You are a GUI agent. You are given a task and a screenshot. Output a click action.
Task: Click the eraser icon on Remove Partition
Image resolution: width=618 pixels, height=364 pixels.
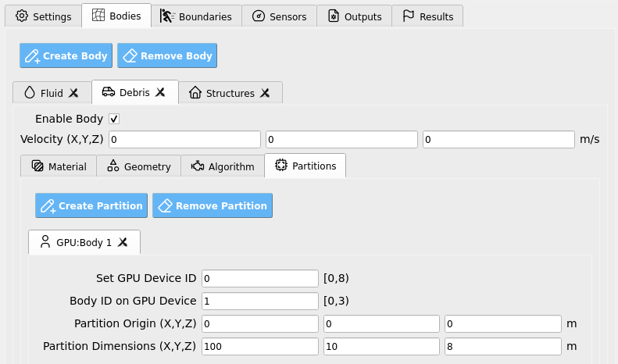165,205
